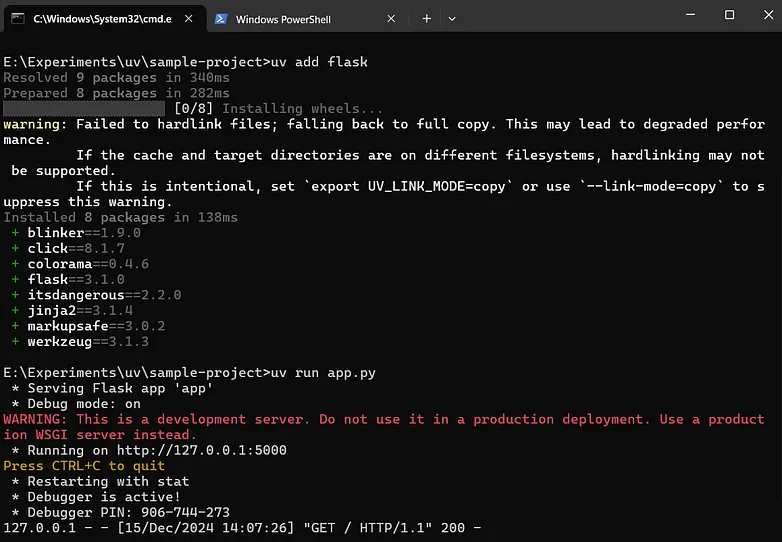
Task: Click the PowerShell icon on the second tab
Action: tap(221, 19)
